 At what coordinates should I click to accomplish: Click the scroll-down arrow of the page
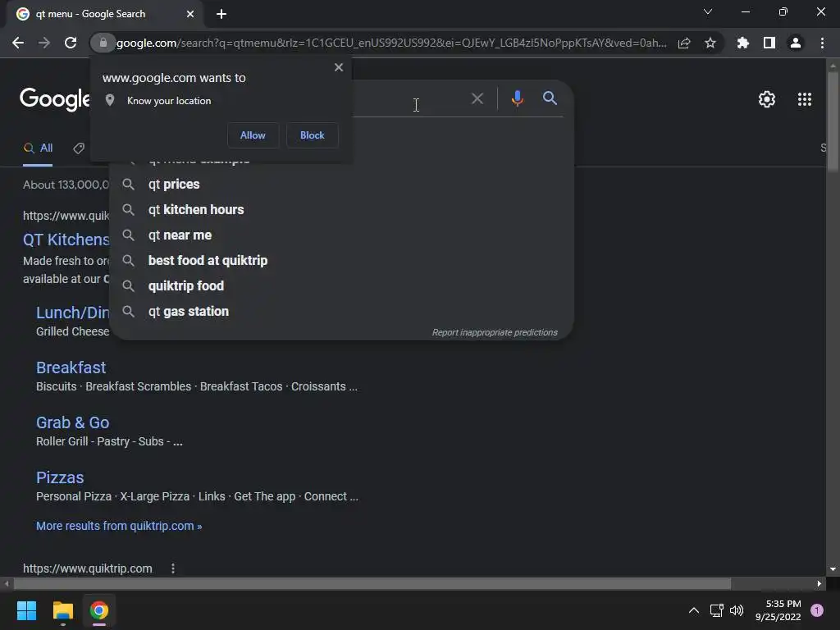(x=833, y=569)
